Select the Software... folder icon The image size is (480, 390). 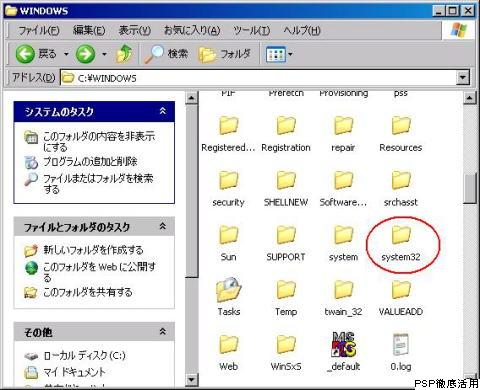click(x=343, y=180)
